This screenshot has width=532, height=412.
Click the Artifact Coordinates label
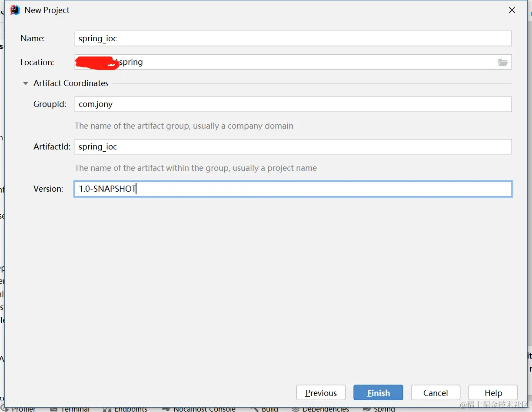(71, 83)
